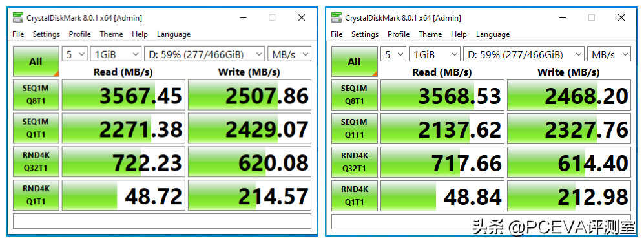The height and width of the screenshot is (243, 644).
Task: Open Help menu in left window
Action: point(140,34)
